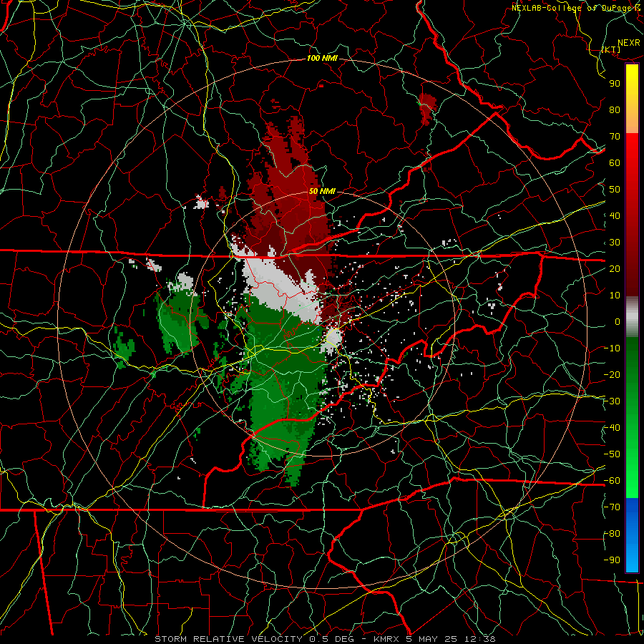644x644 pixels.
Task: Click the -80 value on velocity scale
Action: (612, 534)
